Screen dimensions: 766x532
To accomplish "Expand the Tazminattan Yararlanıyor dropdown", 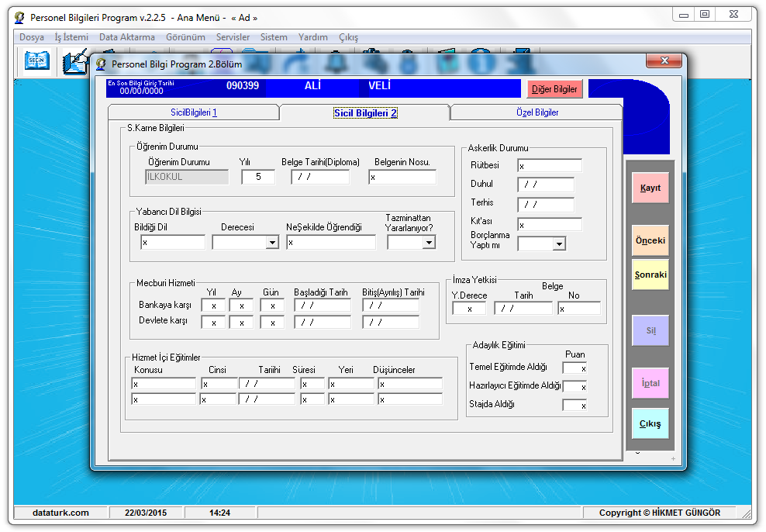I will [429, 242].
